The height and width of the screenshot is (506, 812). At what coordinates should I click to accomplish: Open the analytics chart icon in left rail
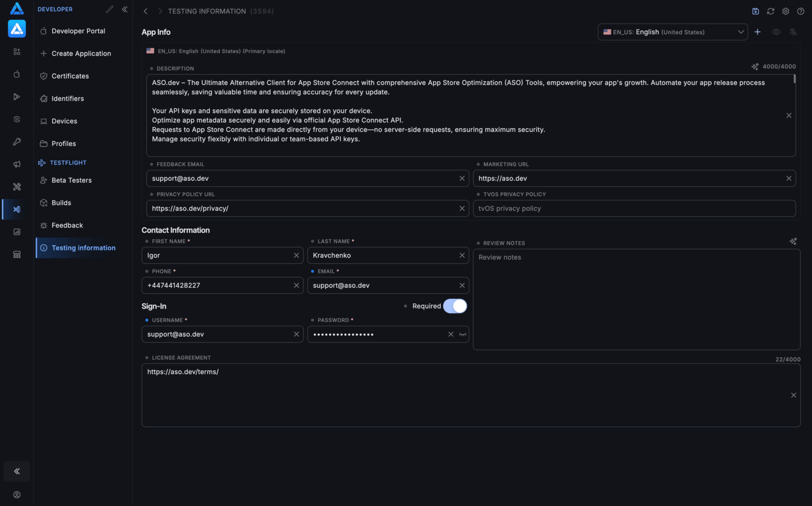[17, 232]
